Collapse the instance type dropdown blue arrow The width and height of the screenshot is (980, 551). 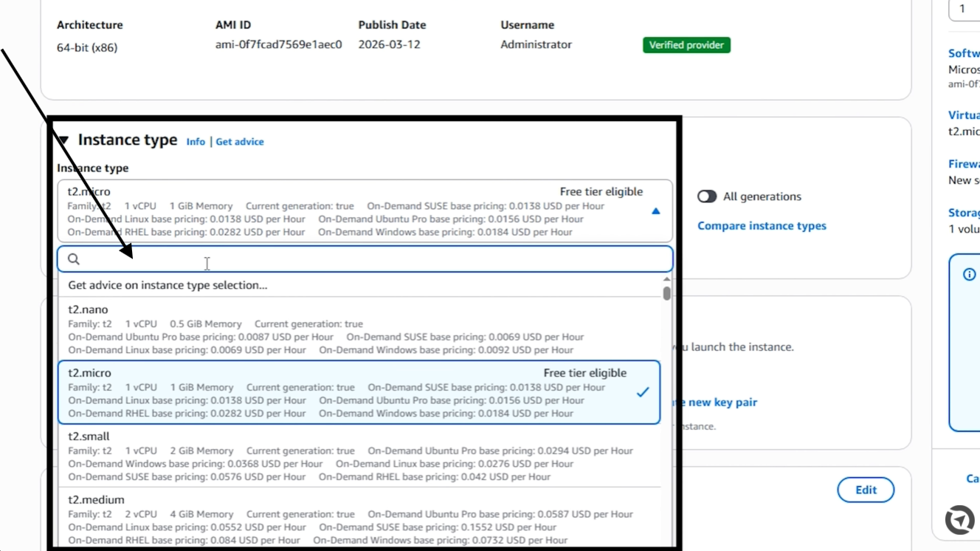(x=656, y=211)
